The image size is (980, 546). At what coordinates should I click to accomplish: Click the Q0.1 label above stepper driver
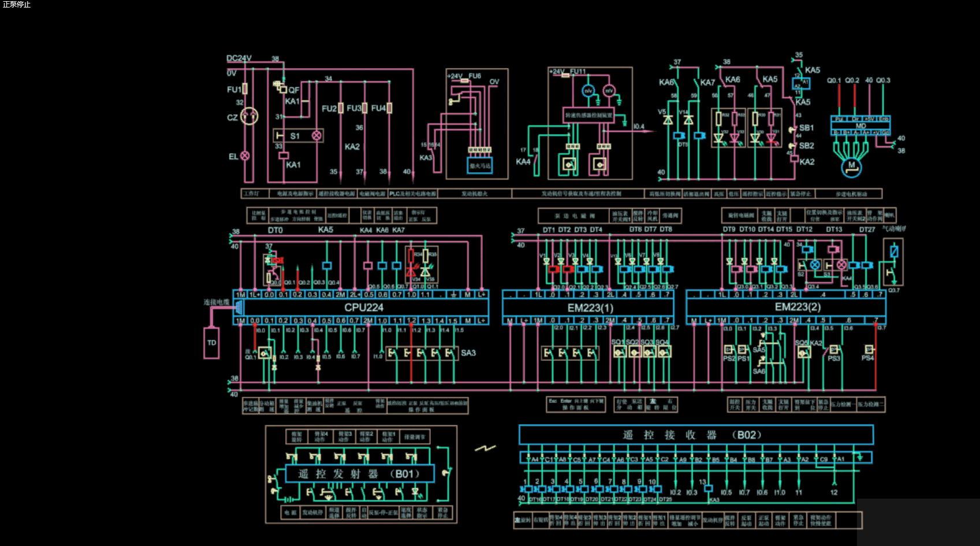tap(834, 80)
